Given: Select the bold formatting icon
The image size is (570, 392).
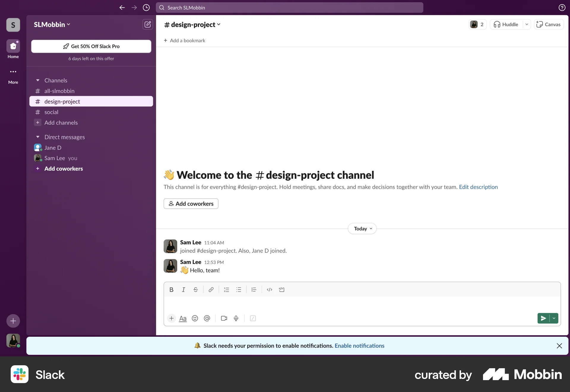Looking at the screenshot, I should point(171,290).
